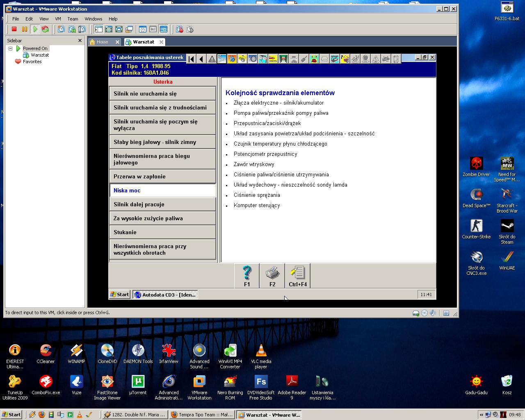This screenshot has height=420, width=525.
Task: Open the Help menu in VMware
Action: coord(113,19)
